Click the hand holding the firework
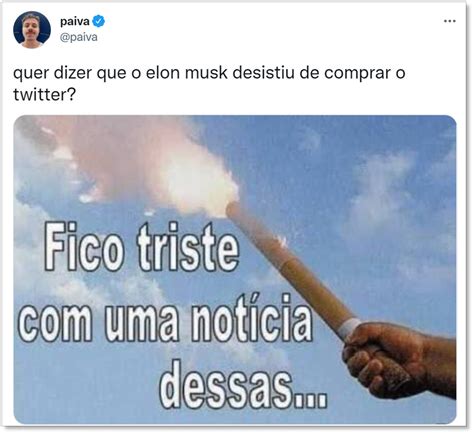The image size is (474, 434). [399, 359]
